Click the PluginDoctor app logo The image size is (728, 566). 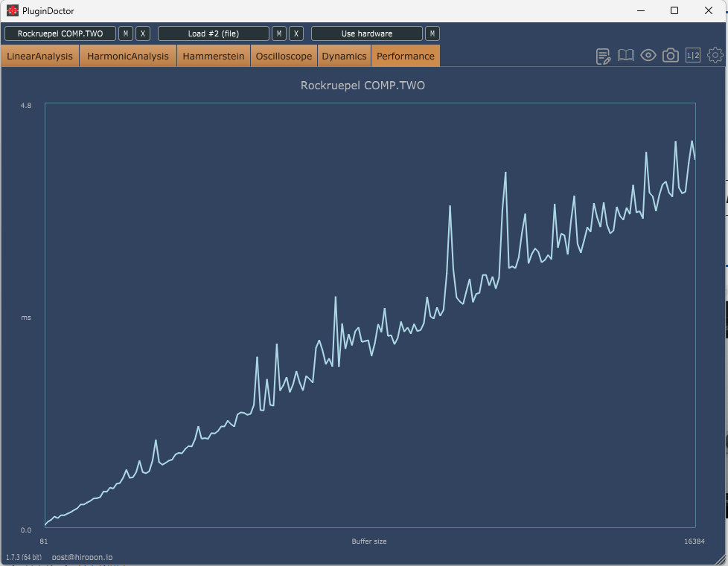tap(13, 10)
